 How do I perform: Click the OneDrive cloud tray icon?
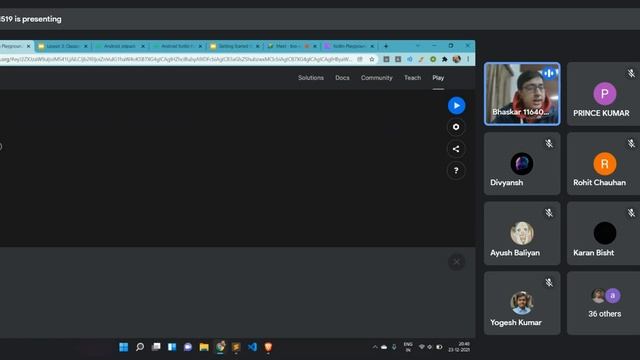tap(384, 347)
